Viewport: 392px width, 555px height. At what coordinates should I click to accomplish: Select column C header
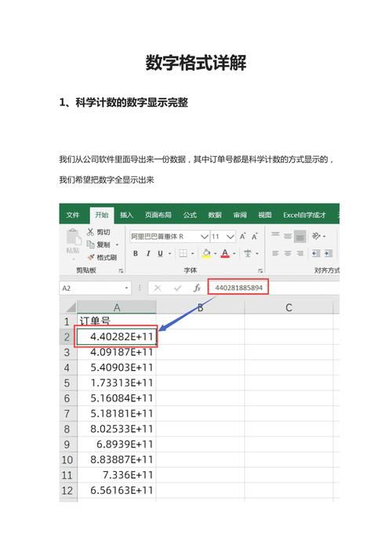point(289,307)
